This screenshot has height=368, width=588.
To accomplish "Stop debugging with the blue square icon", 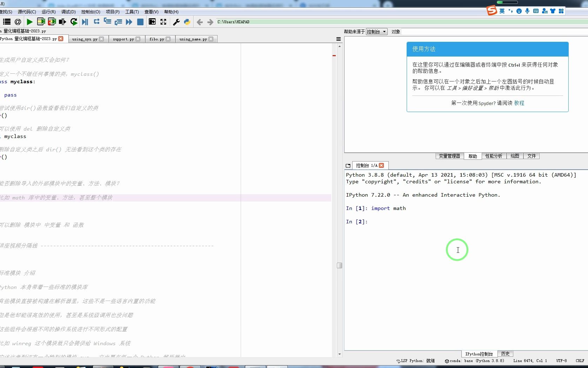I will 140,22.
